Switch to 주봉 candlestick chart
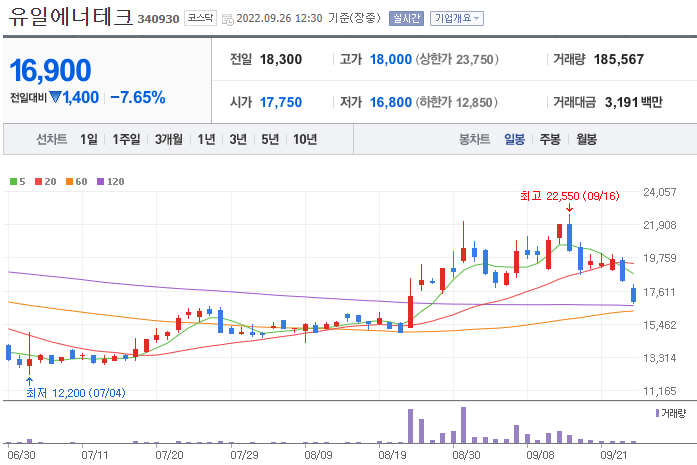The image size is (697, 465). [x=550, y=140]
